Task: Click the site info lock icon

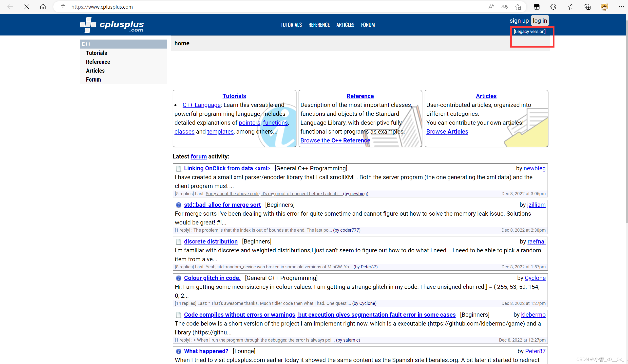Action: click(x=63, y=7)
